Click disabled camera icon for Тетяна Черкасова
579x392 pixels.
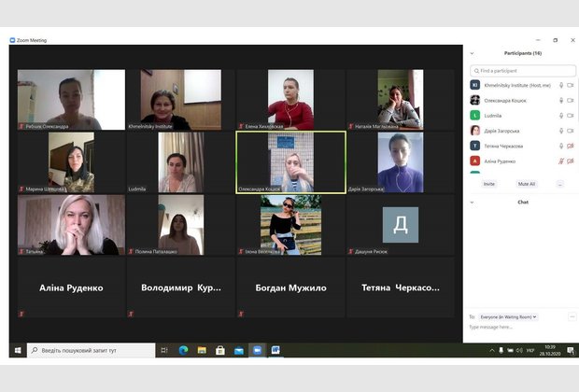[571, 146]
